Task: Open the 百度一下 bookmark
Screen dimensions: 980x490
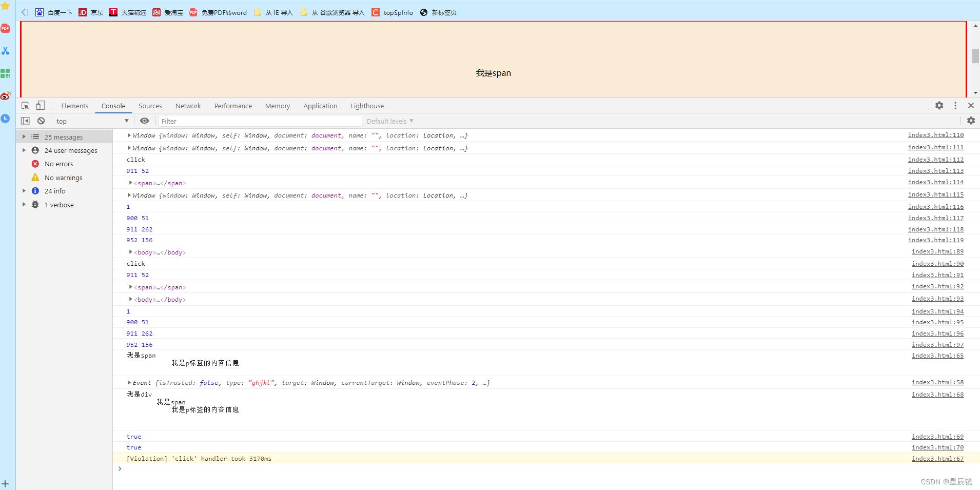Action: [54, 12]
